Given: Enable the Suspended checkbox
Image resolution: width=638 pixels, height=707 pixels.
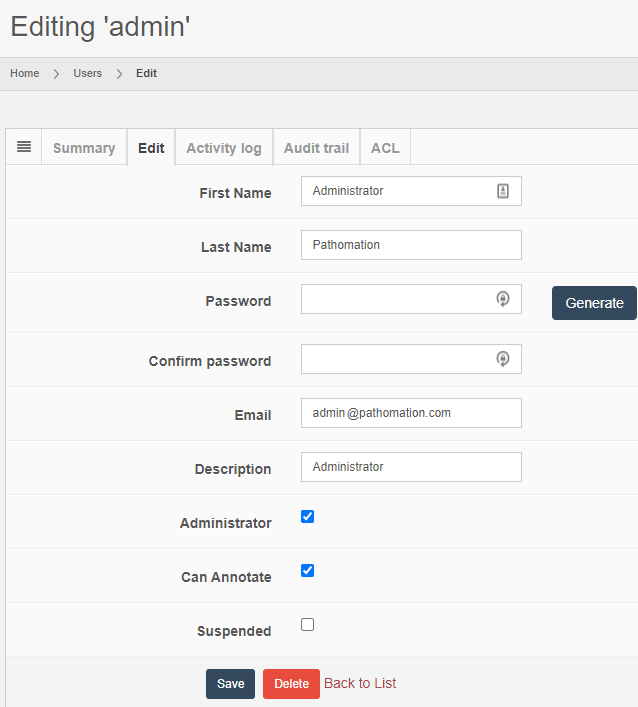Looking at the screenshot, I should [x=308, y=625].
